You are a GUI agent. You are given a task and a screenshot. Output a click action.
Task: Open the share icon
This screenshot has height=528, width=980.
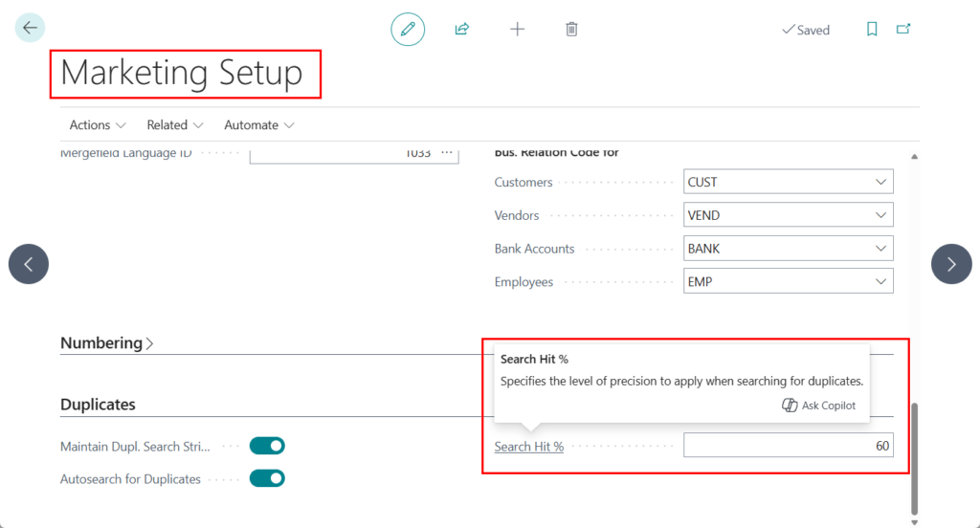click(x=461, y=30)
